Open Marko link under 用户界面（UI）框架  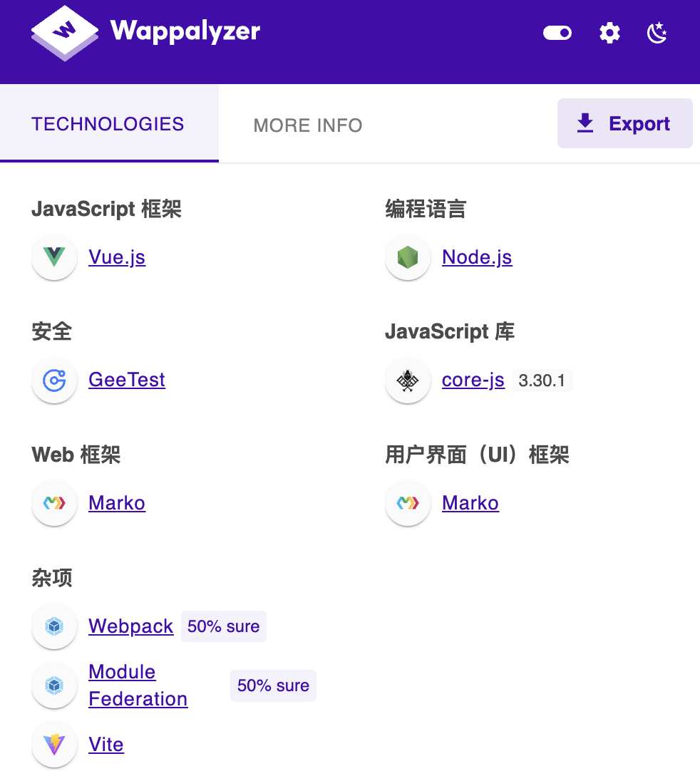click(470, 503)
